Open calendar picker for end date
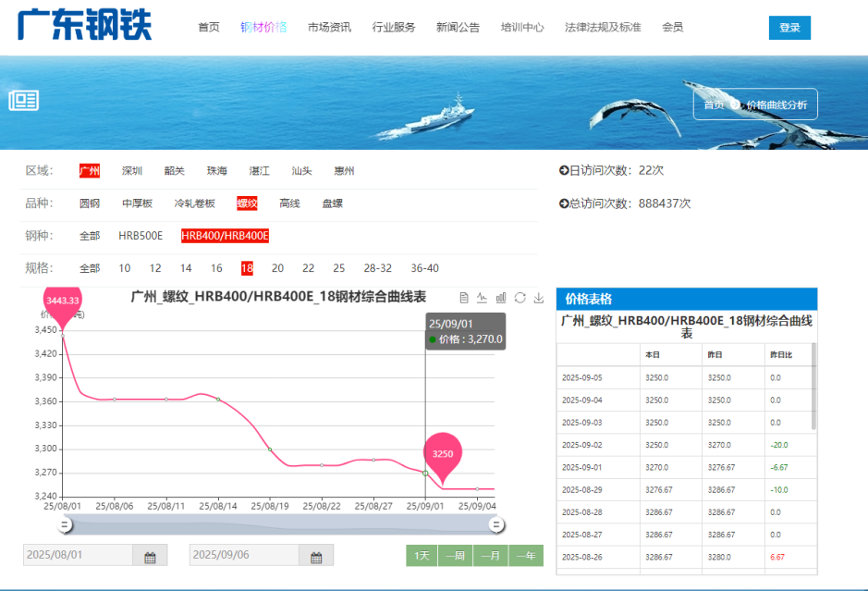This screenshot has width=868, height=591. pyautogui.click(x=316, y=556)
